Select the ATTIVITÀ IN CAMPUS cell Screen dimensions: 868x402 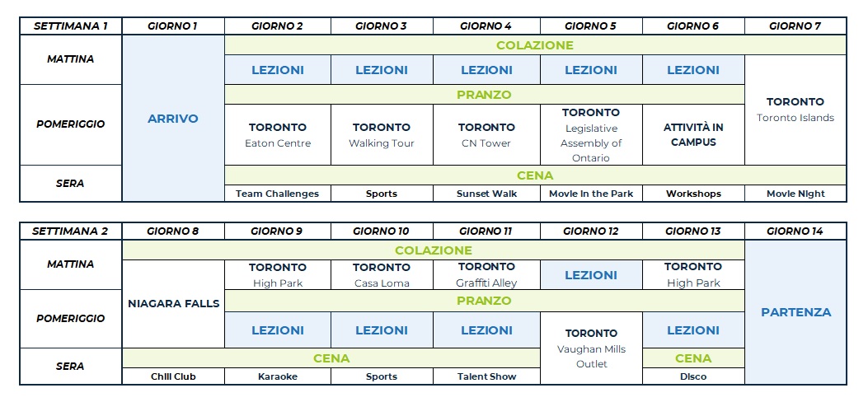(693, 135)
